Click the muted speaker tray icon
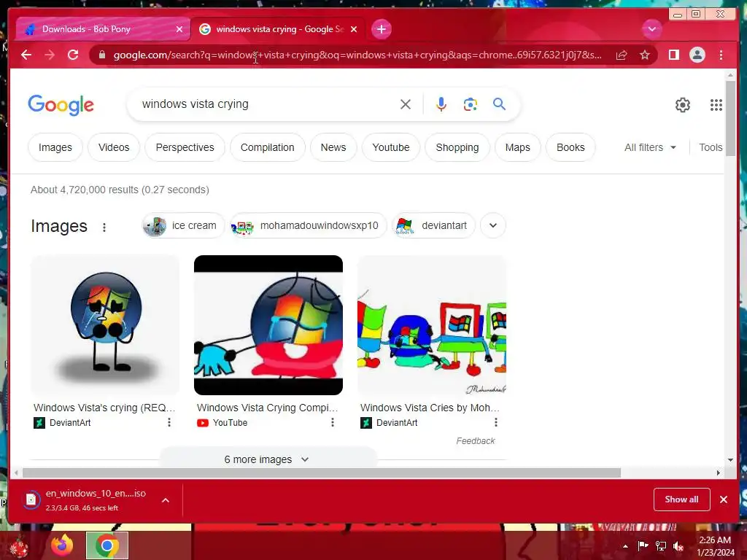This screenshot has height=560, width=747. pos(678,546)
